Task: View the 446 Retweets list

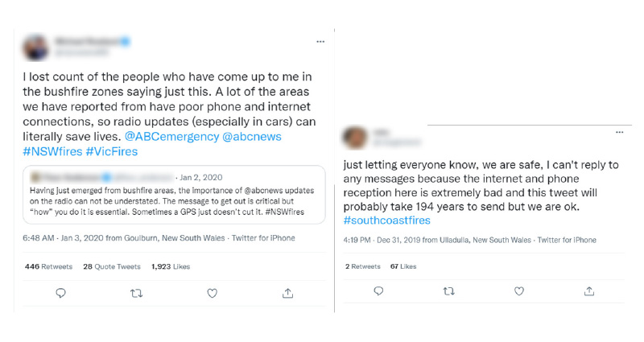Action: click(x=49, y=266)
